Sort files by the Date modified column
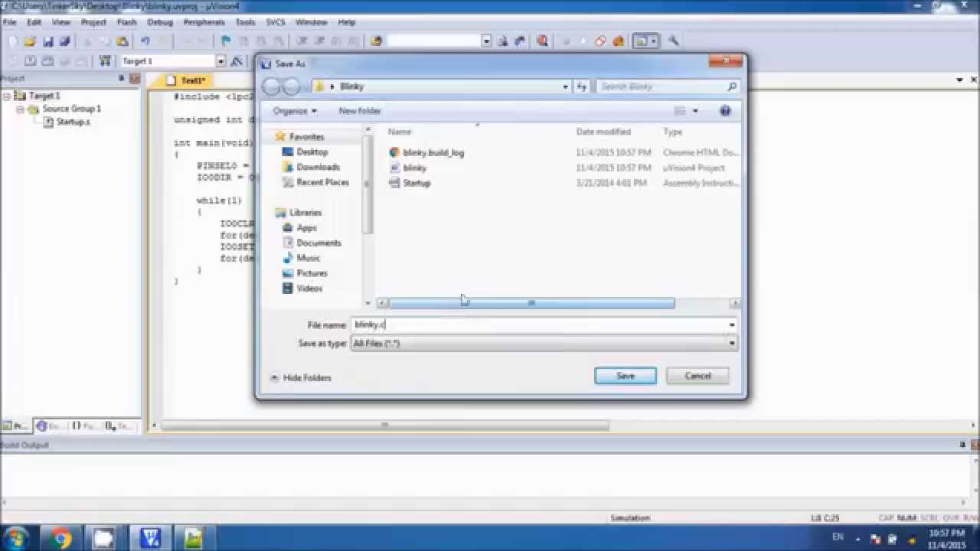Viewport: 980px width, 551px height. pyautogui.click(x=603, y=132)
